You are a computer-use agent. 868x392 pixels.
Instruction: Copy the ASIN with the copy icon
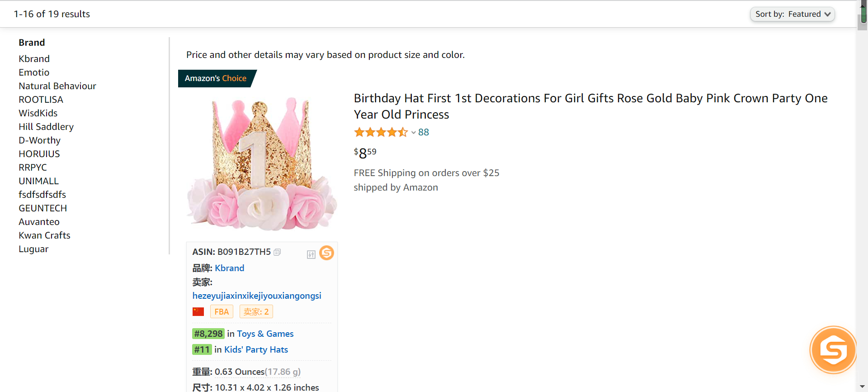pyautogui.click(x=277, y=252)
